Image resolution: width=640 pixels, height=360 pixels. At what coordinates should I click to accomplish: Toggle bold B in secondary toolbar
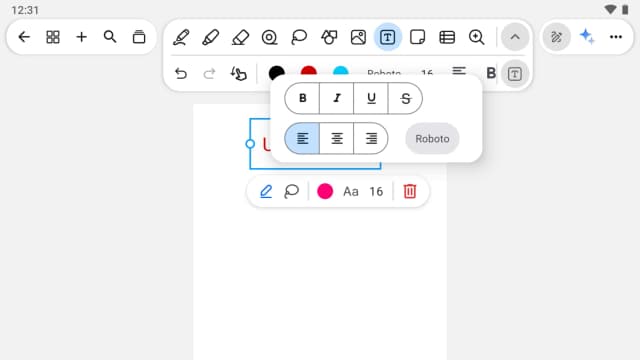click(x=491, y=73)
